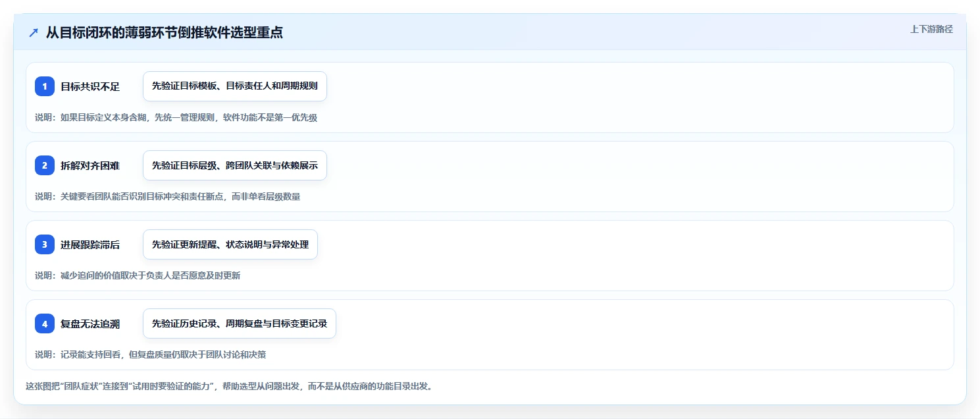Click the 先验证目标层级、跨团队关联与依赖展示 pill

235,165
